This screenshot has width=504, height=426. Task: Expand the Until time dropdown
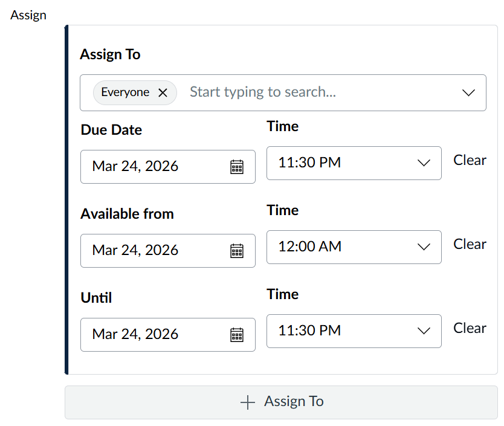pos(424,331)
